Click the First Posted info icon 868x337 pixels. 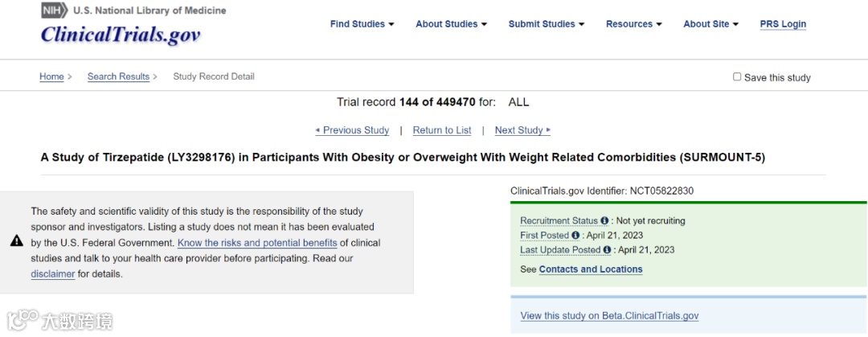[575, 236]
